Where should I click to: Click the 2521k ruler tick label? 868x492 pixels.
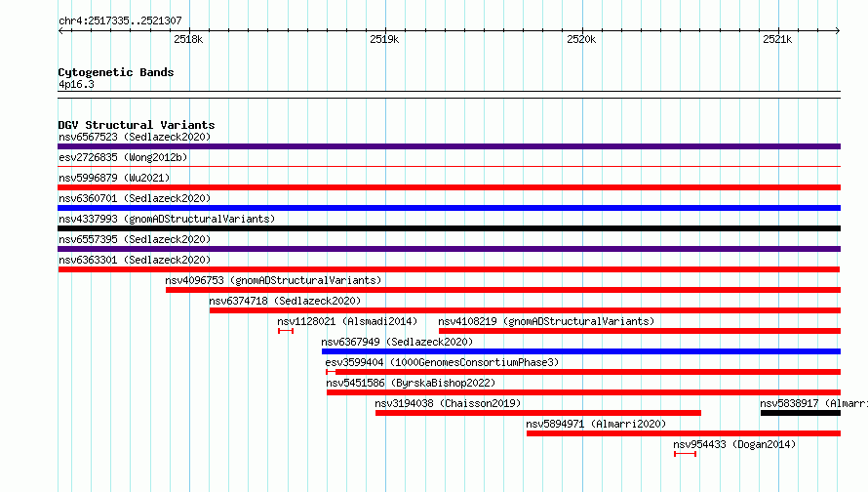point(777,39)
